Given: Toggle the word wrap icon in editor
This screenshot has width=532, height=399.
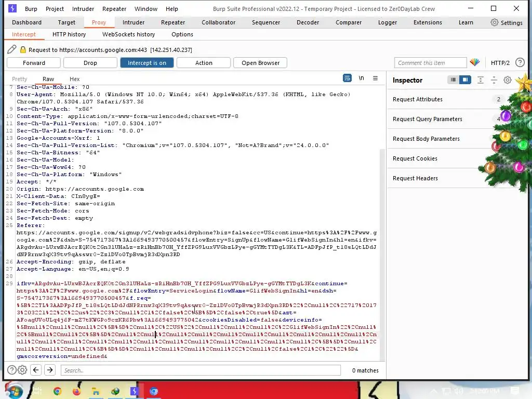Looking at the screenshot, I should (x=347, y=78).
